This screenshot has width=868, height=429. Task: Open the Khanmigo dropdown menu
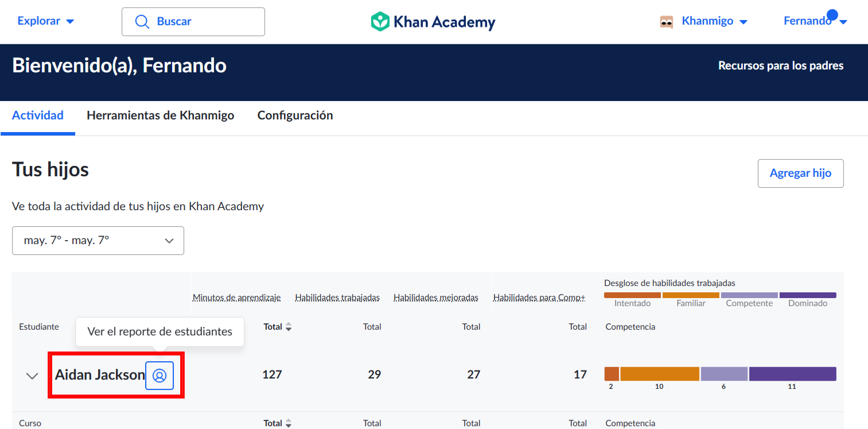(714, 21)
